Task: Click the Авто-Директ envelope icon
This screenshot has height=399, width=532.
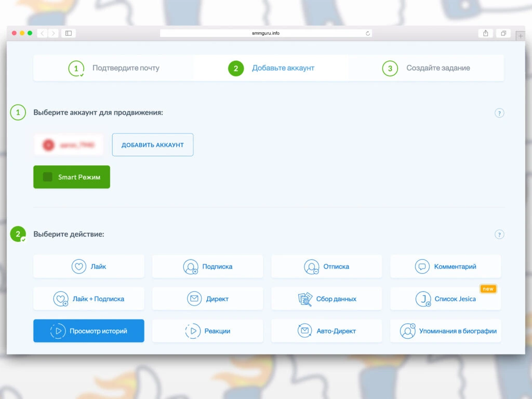Action: tap(304, 331)
